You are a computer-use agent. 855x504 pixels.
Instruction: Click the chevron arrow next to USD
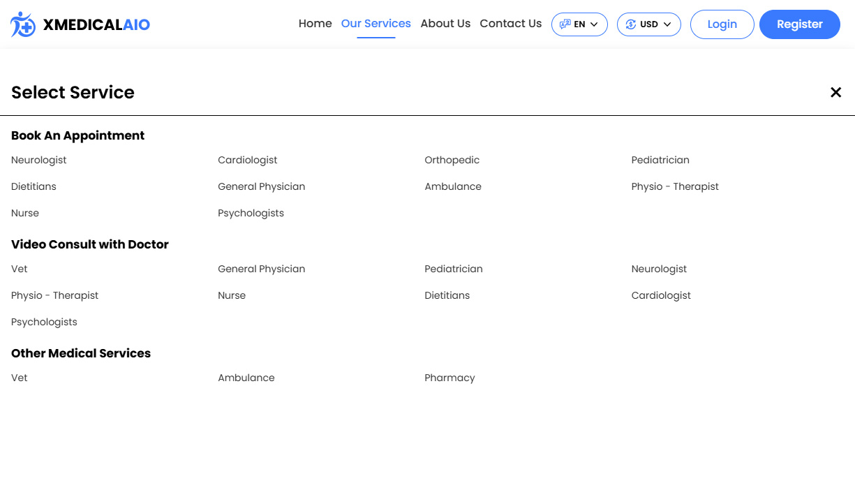click(x=667, y=24)
